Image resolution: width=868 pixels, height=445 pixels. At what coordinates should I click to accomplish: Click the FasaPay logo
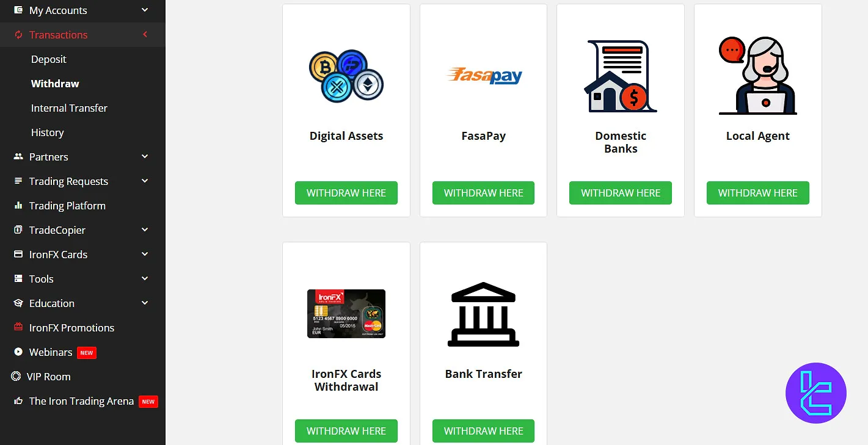(x=484, y=76)
